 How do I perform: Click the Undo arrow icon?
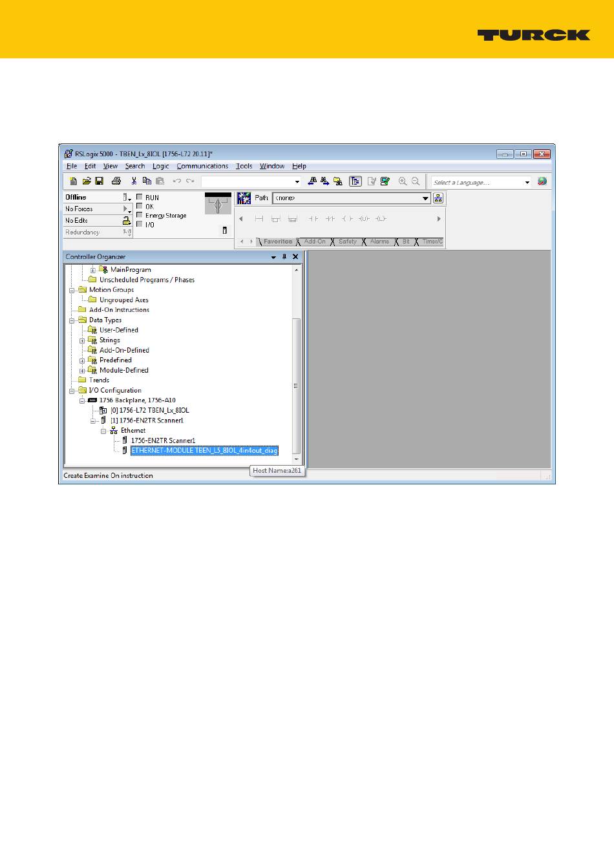point(176,181)
